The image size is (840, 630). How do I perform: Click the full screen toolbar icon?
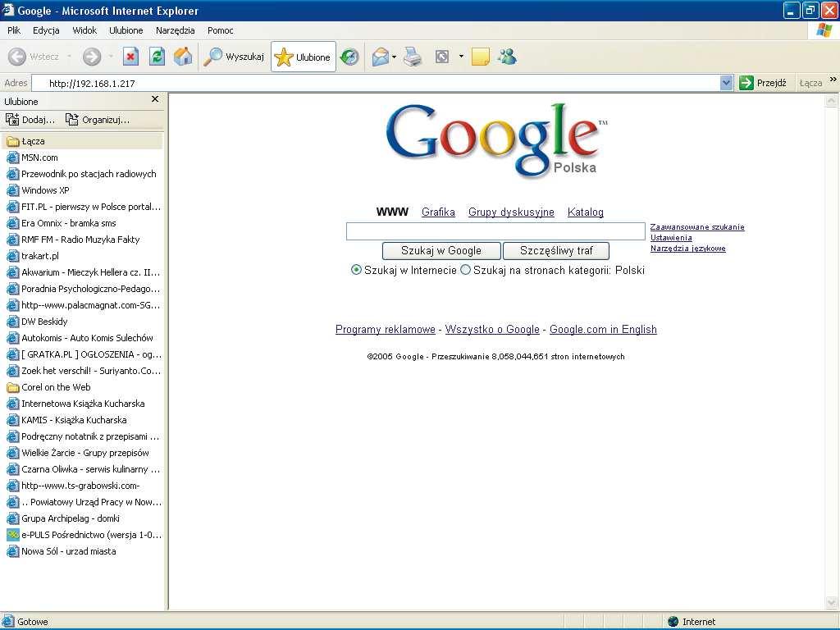coord(442,57)
